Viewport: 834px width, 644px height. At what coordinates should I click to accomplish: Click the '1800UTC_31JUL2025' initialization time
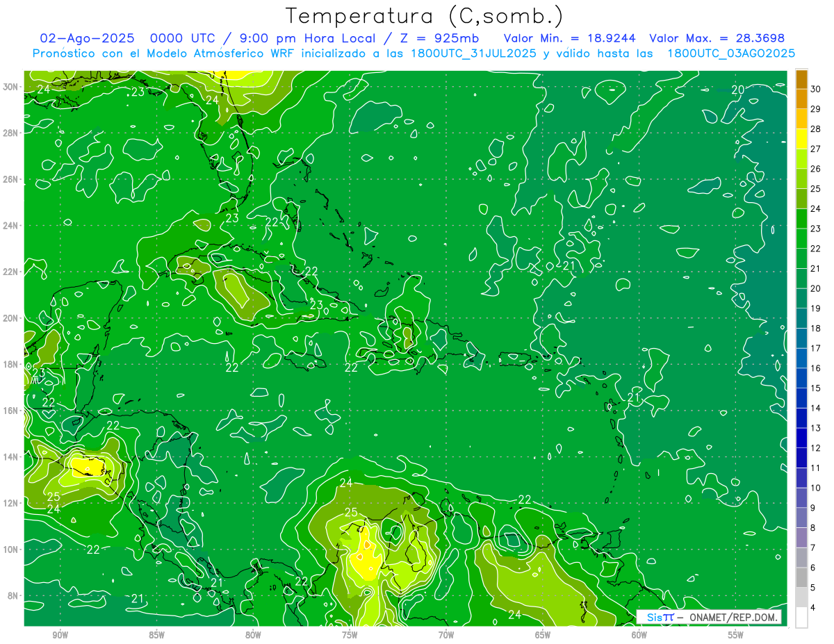click(x=473, y=53)
